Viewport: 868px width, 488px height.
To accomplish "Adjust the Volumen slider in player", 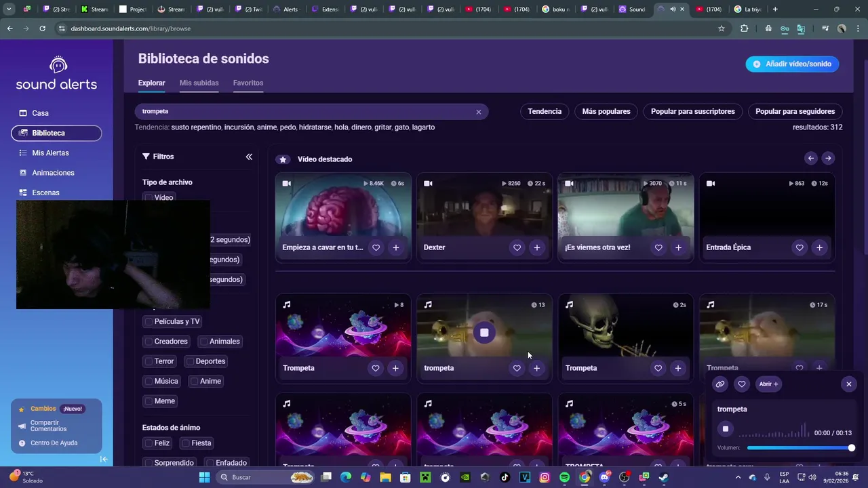I will [800, 448].
